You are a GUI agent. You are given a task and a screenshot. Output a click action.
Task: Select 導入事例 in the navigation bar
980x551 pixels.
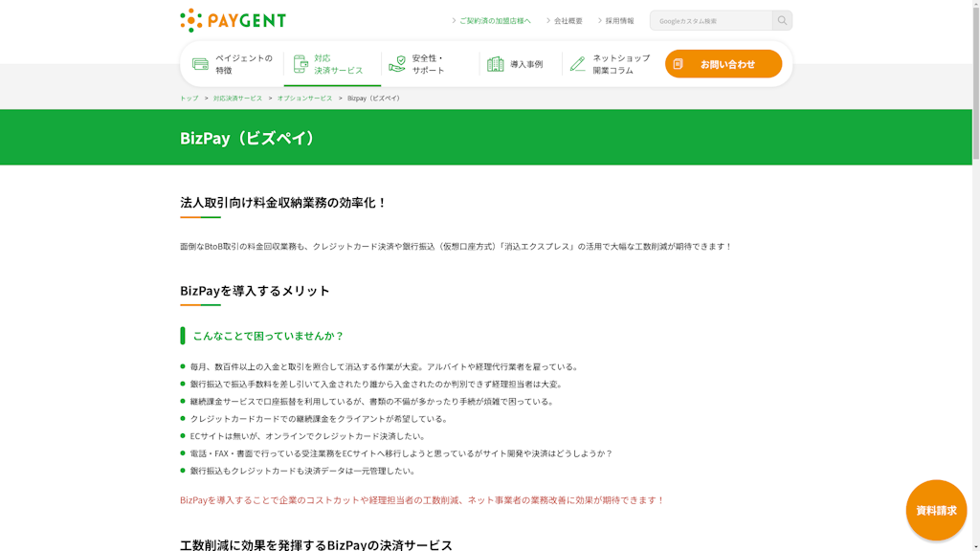pyautogui.click(x=525, y=64)
